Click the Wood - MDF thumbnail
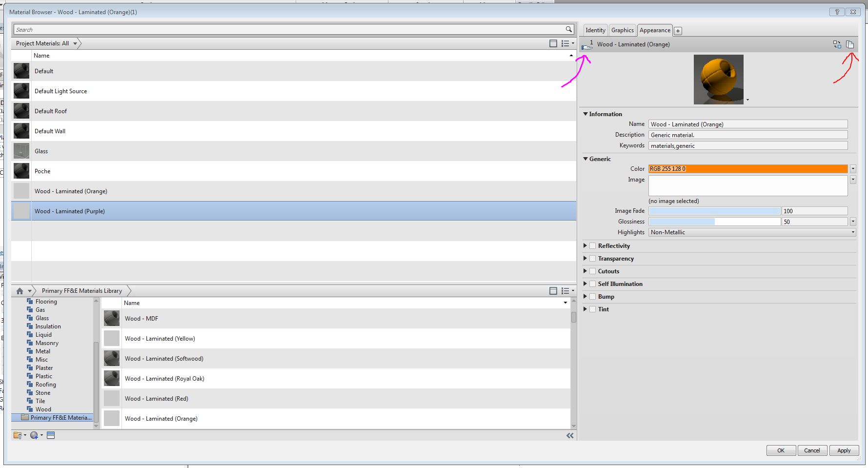This screenshot has height=468, width=868. click(x=112, y=319)
